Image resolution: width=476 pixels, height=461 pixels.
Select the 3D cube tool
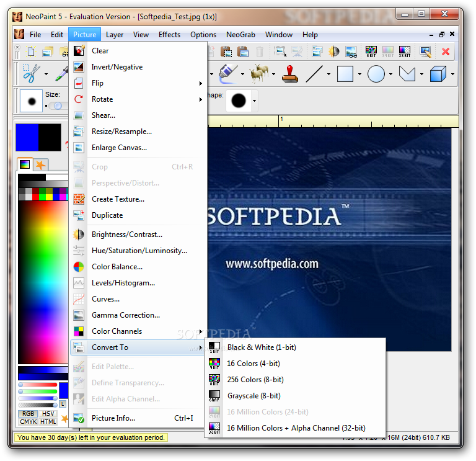pyautogui.click(x=438, y=74)
